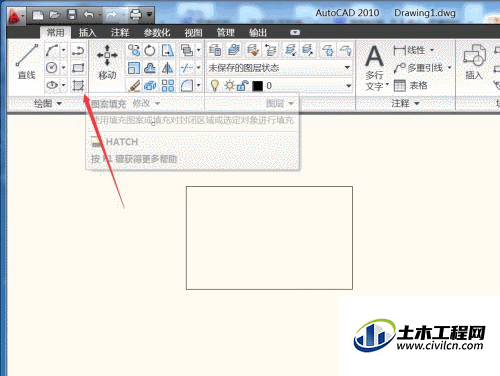This screenshot has height=376, width=500.
Task: Click the Undo quick access icon
Action: (89, 15)
